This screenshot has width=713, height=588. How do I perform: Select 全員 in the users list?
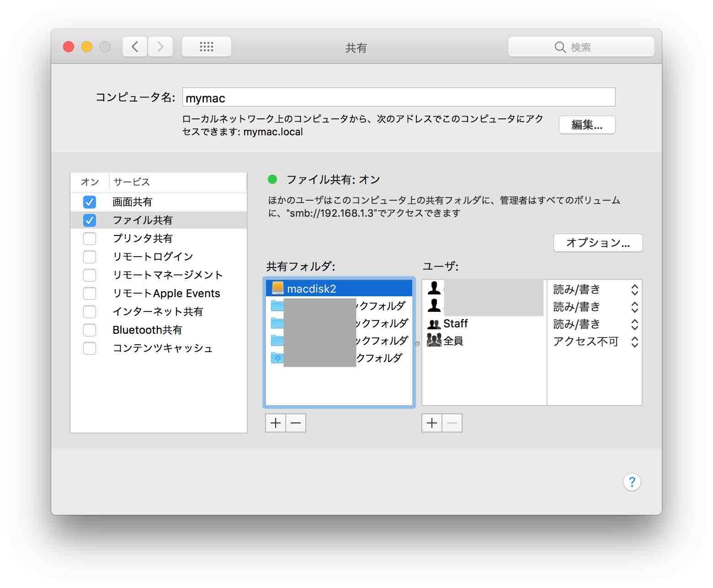(x=484, y=341)
